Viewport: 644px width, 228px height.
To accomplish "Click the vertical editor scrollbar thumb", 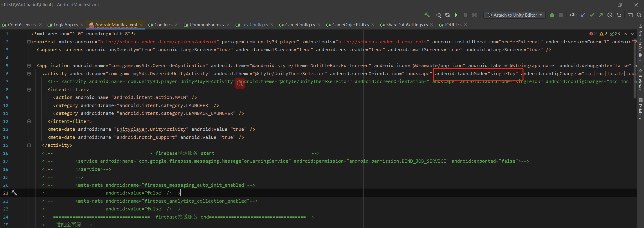I will coord(635,69).
